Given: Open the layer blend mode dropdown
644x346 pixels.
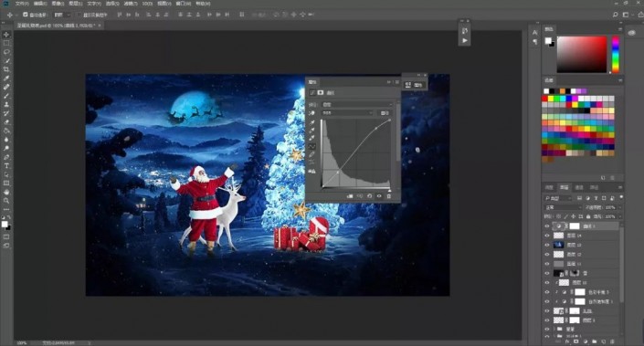Looking at the screenshot, I should [564, 207].
